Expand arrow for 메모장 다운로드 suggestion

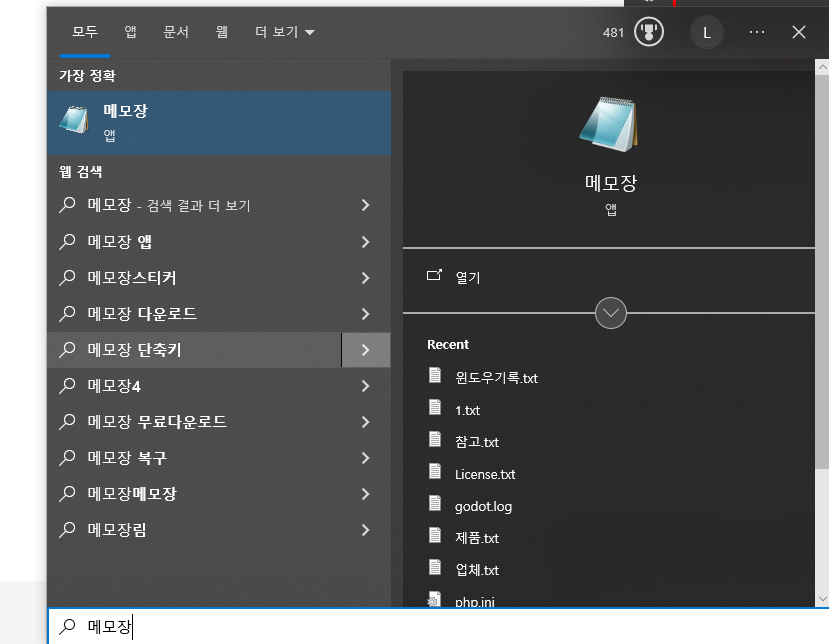365,314
